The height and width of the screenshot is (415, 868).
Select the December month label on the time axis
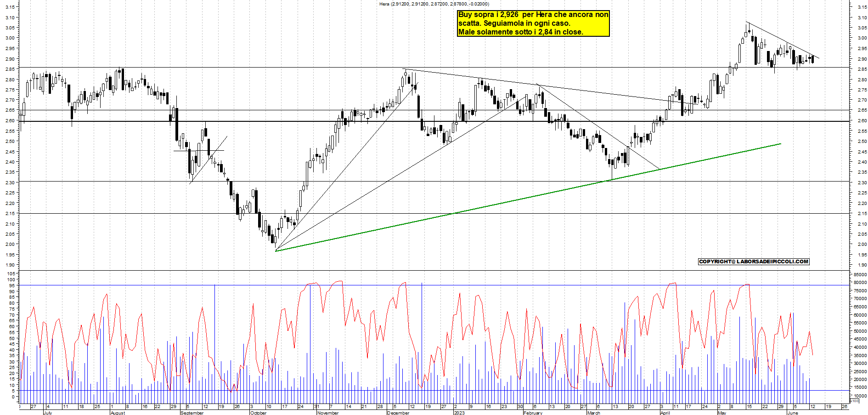pyautogui.click(x=398, y=413)
